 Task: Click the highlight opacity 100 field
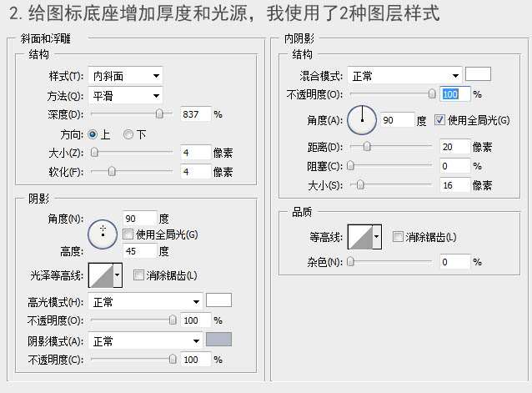click(x=195, y=320)
